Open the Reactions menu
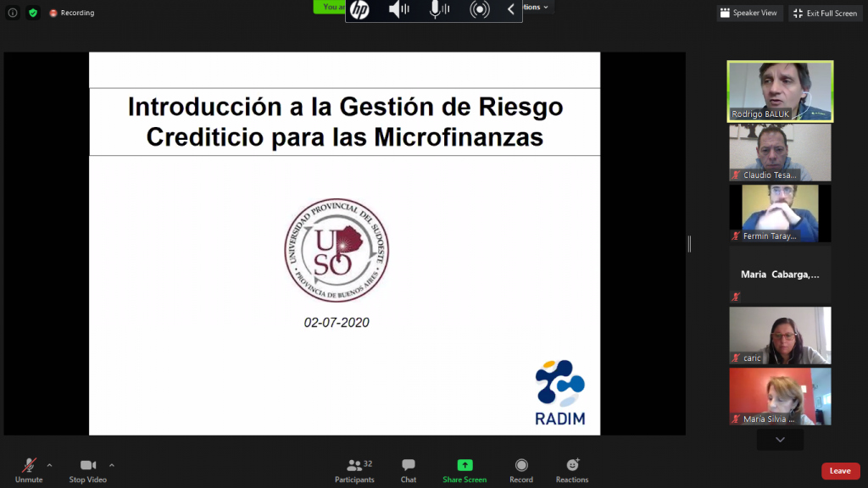The height and width of the screenshot is (488, 868). (x=572, y=470)
